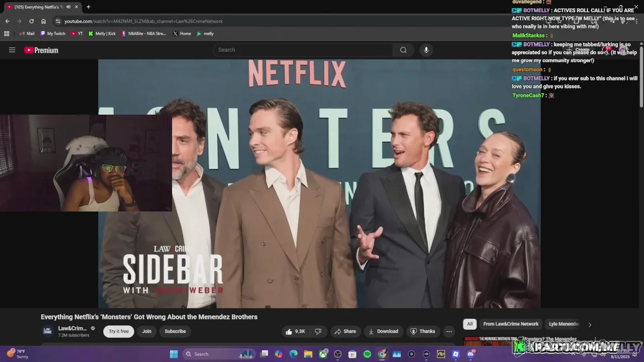
Task: Like the video with thumbs up
Action: [x=295, y=331]
